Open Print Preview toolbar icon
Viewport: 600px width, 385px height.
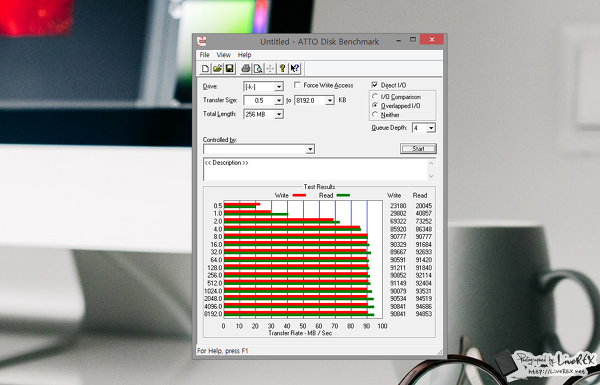coord(258,69)
